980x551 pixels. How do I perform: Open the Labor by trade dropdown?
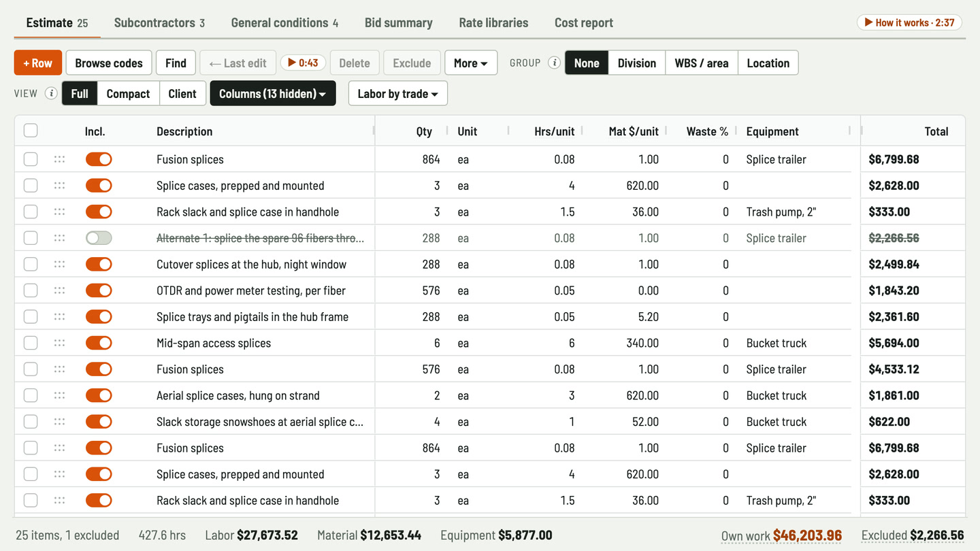point(398,93)
